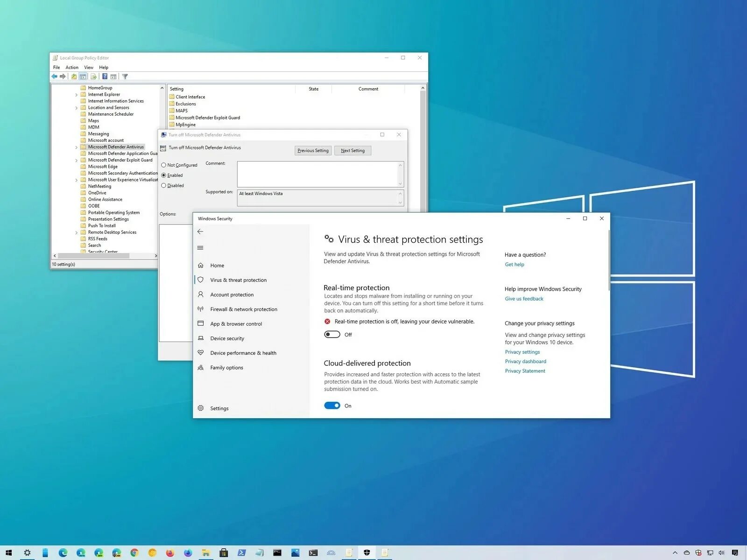Screen dimensions: 747x560
Task: Go to Account protection in Windows Security
Action: (x=232, y=295)
